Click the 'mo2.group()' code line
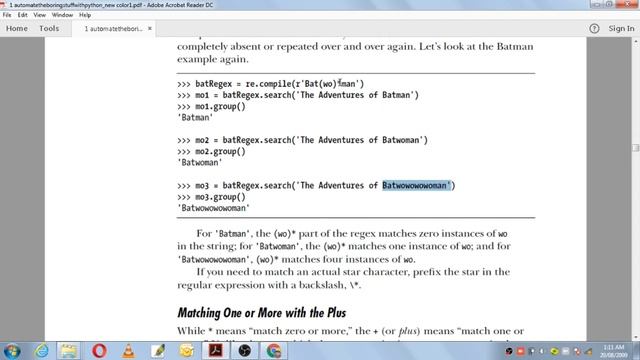Image resolution: width=640 pixels, height=360 pixels. point(211,151)
